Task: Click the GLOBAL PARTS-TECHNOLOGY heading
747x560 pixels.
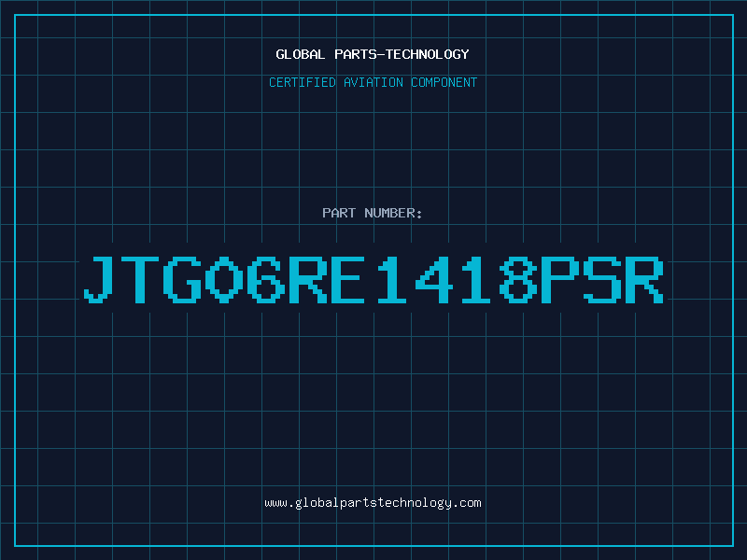Action: coord(373,54)
